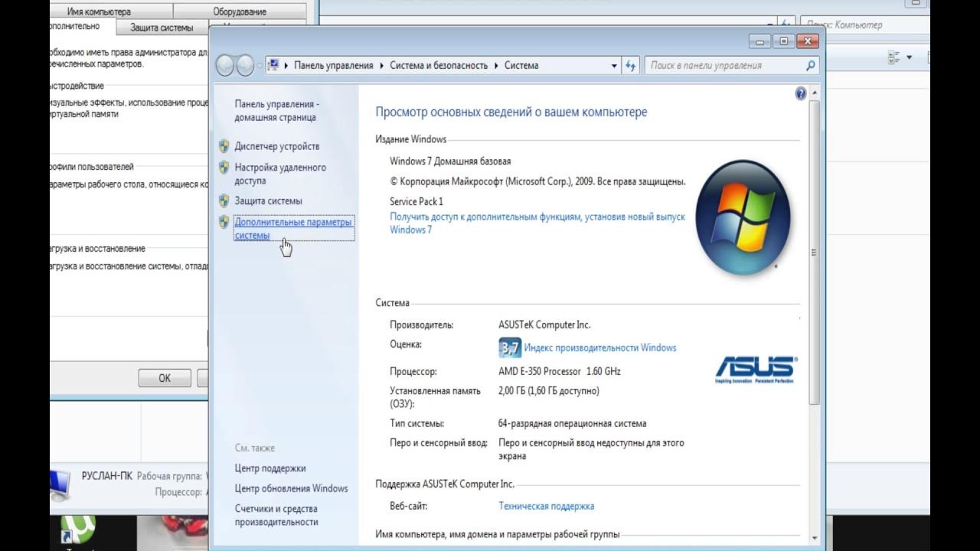Open view dropdown arrow in Explorer toolbar
980x551 pixels.
click(910, 57)
